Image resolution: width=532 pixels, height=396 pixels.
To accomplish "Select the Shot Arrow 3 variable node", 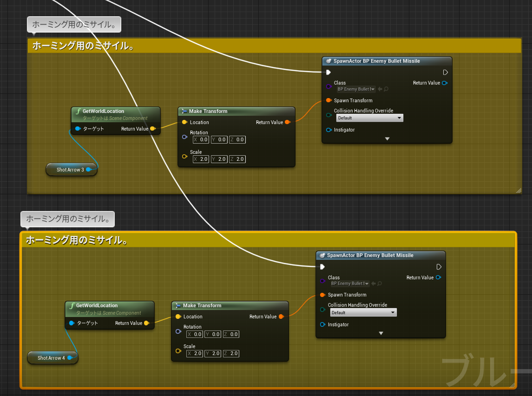I will click(x=71, y=169).
